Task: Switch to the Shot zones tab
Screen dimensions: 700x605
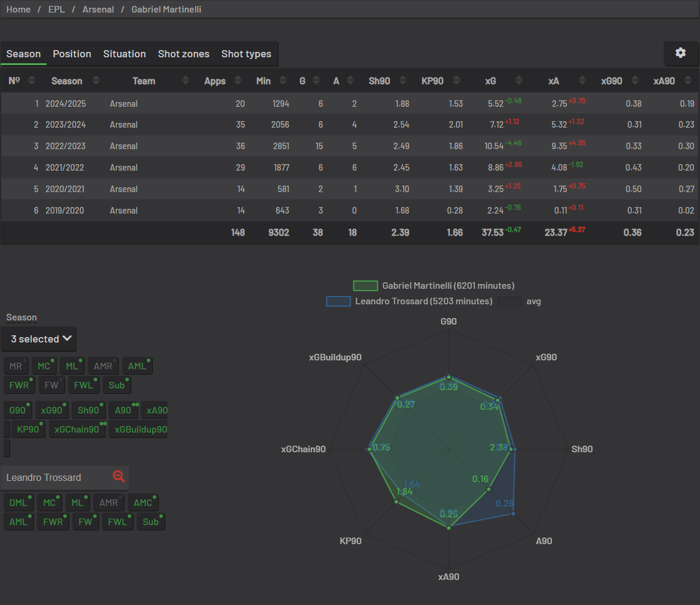Action: click(x=183, y=54)
